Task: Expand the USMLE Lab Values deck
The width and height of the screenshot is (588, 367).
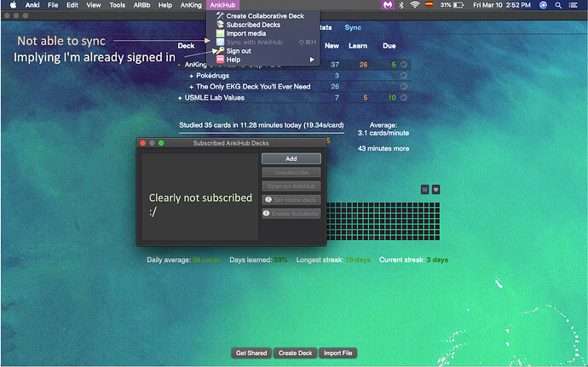Action: tap(180, 98)
